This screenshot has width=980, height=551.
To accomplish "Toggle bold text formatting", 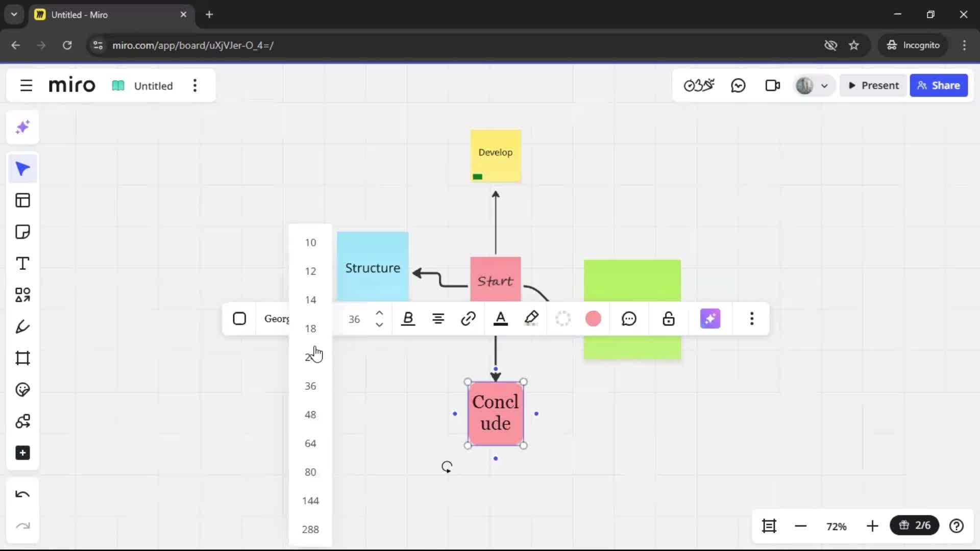I will 408,319.
